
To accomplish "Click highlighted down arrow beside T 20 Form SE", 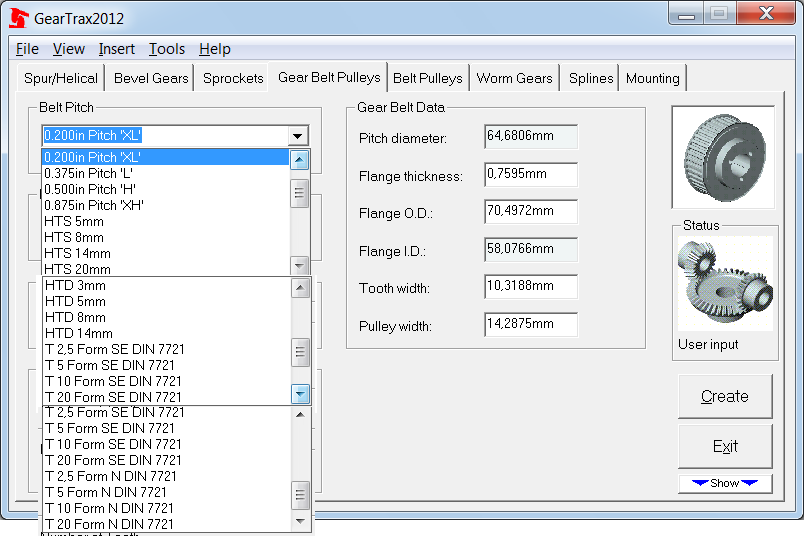I will tap(301, 394).
